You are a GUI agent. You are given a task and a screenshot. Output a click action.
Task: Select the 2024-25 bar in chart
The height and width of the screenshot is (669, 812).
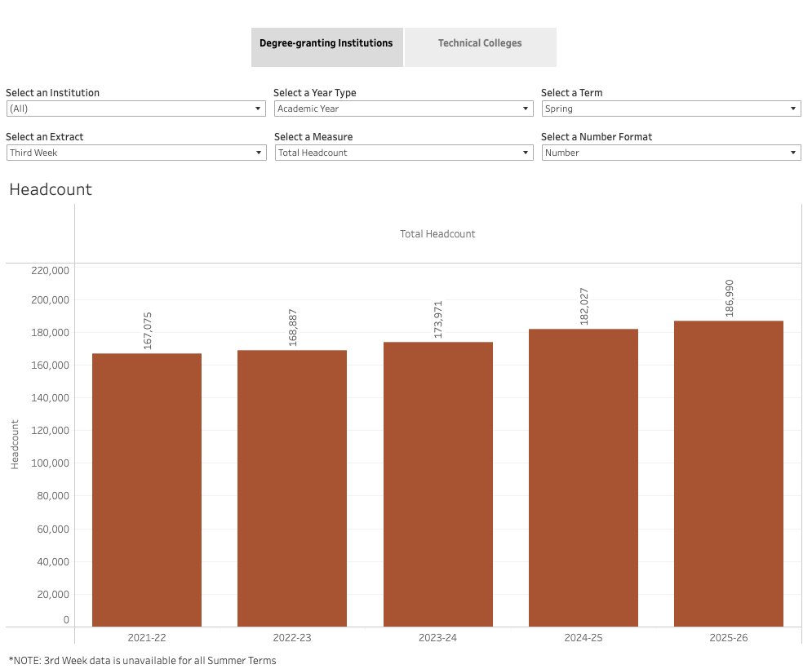coord(583,490)
